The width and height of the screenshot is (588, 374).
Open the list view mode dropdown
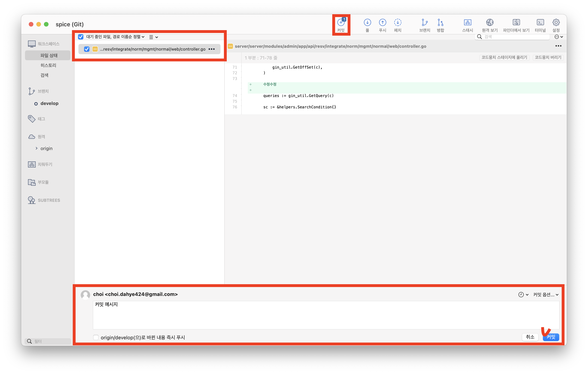click(154, 37)
